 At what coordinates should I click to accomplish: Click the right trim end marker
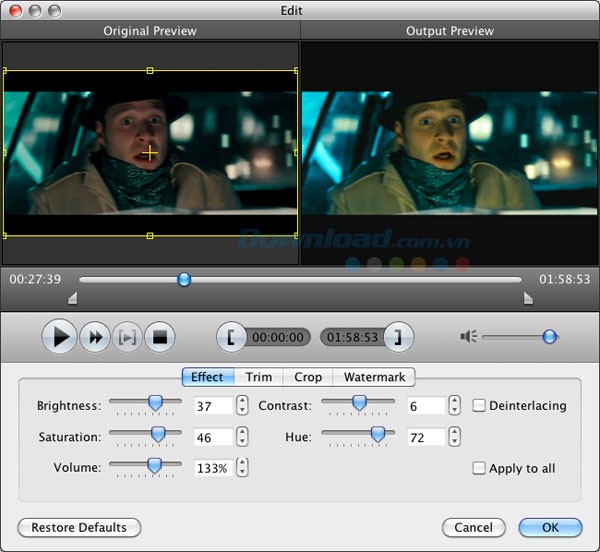point(528,298)
